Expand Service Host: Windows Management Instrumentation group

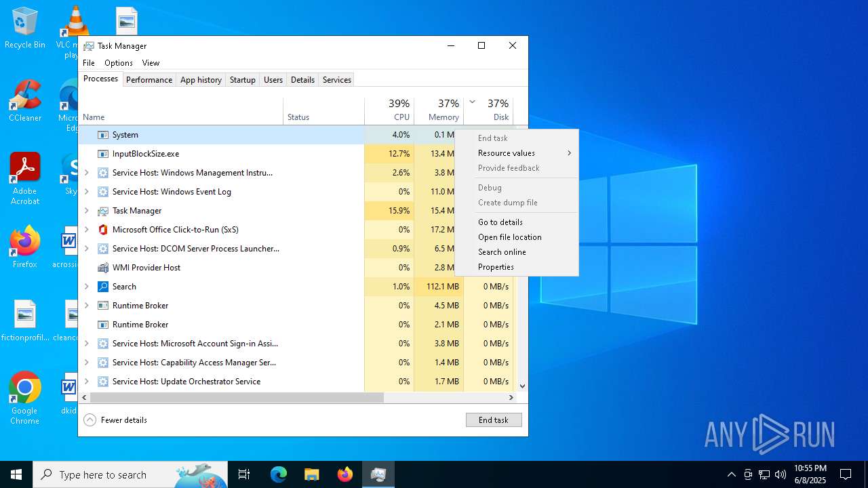86,173
